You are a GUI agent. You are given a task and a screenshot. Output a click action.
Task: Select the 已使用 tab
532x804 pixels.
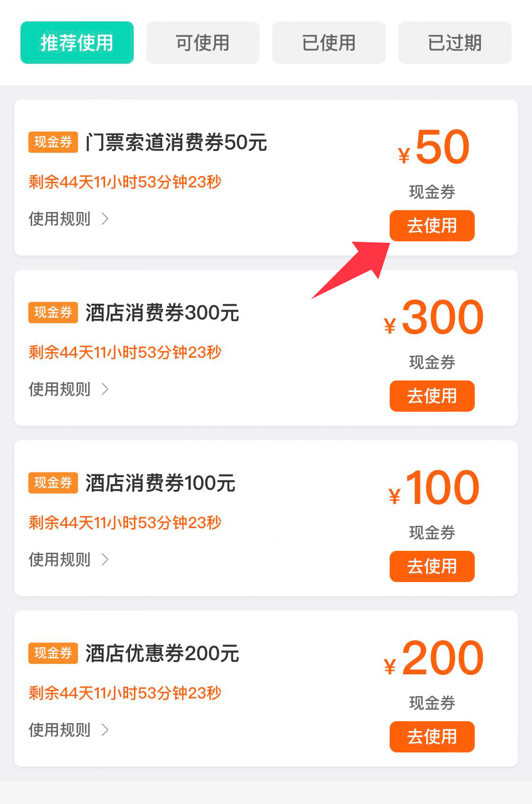329,43
